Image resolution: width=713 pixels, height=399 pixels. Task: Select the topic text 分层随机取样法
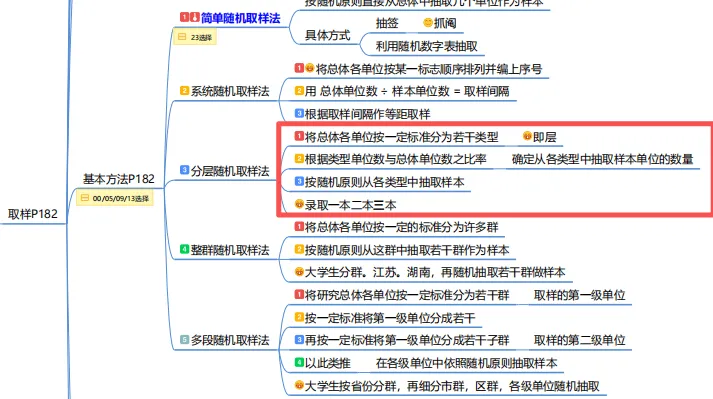coord(230,171)
